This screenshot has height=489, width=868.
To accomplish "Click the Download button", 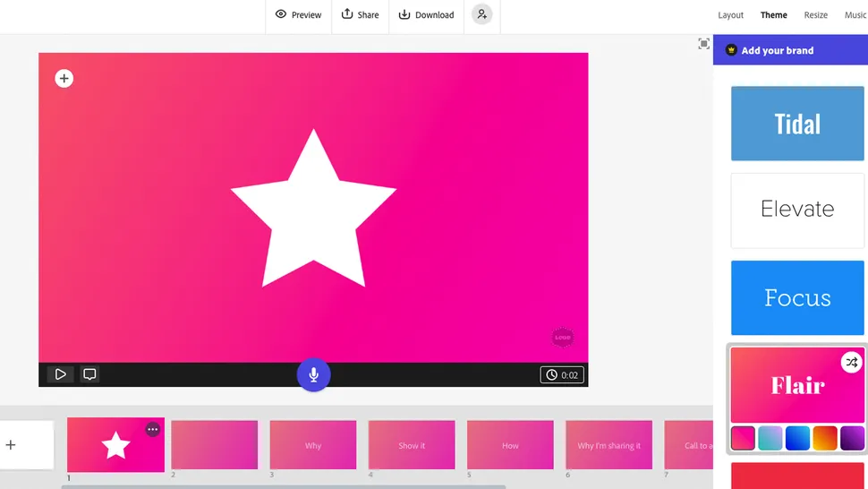I will coord(426,15).
